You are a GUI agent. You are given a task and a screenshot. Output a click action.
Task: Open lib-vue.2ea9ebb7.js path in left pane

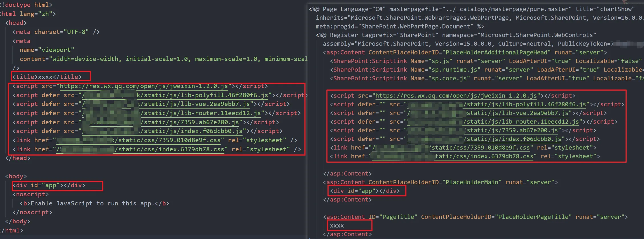pos(166,104)
